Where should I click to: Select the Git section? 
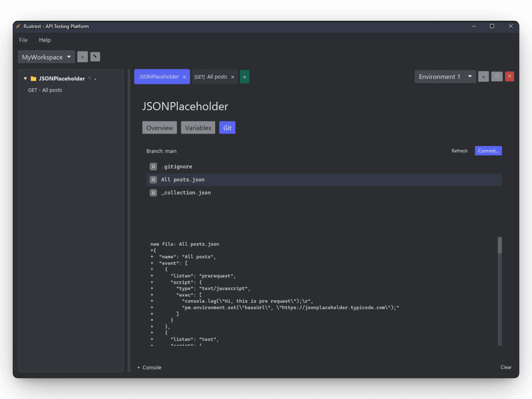coord(227,128)
